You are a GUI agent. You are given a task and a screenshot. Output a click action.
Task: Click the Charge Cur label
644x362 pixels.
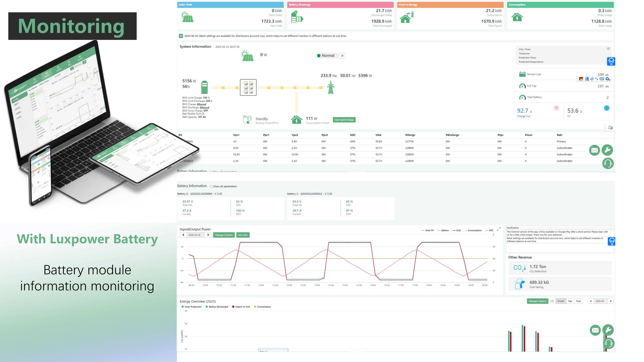(x=524, y=116)
